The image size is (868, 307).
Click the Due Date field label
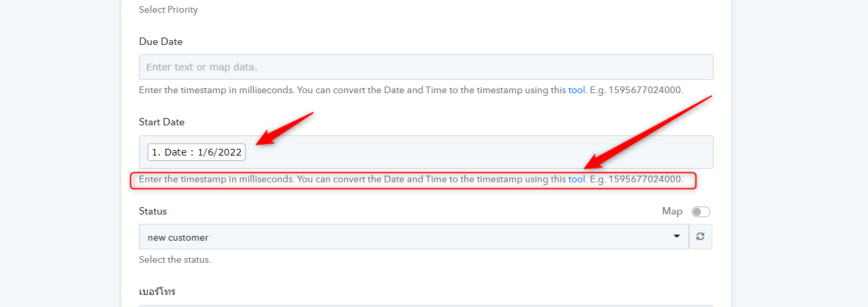[x=161, y=42]
